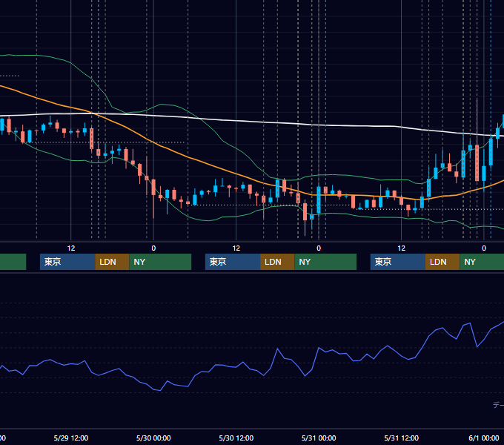Select the NY session bar before 6/1 00:00
504x445 pixels.
pos(482,262)
